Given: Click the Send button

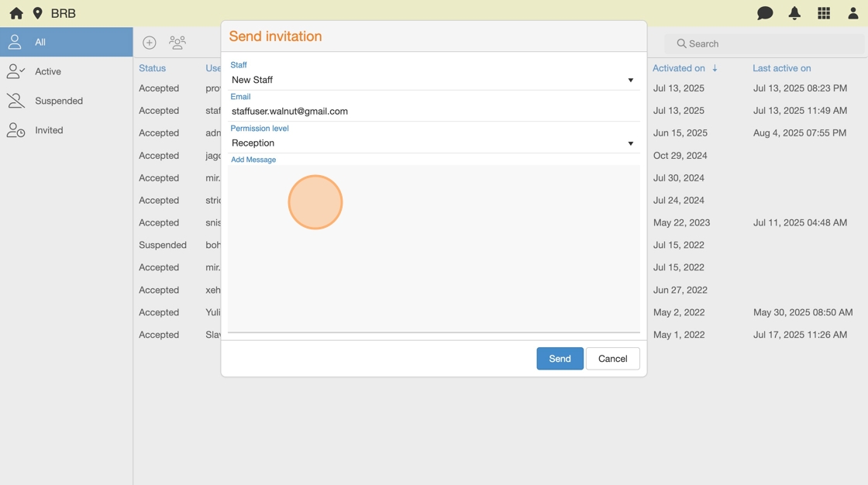Looking at the screenshot, I should 560,359.
